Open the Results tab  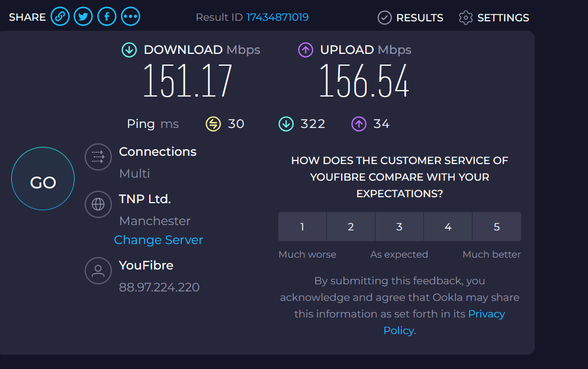410,18
